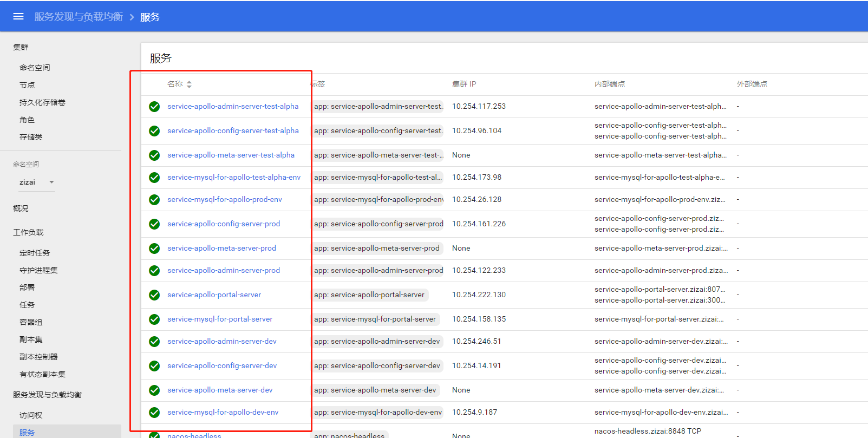
Task: Open 持久化存储卷 in the sidebar
Action: [42, 102]
